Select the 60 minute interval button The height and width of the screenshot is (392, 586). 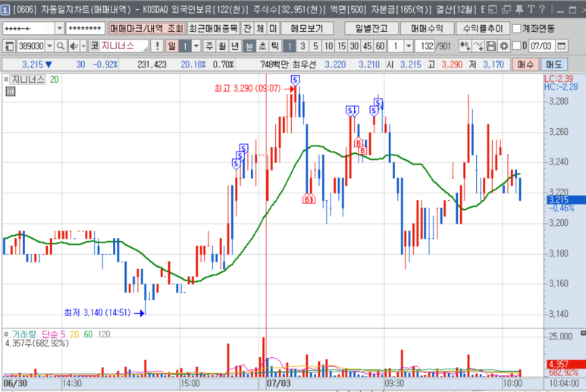tap(380, 46)
